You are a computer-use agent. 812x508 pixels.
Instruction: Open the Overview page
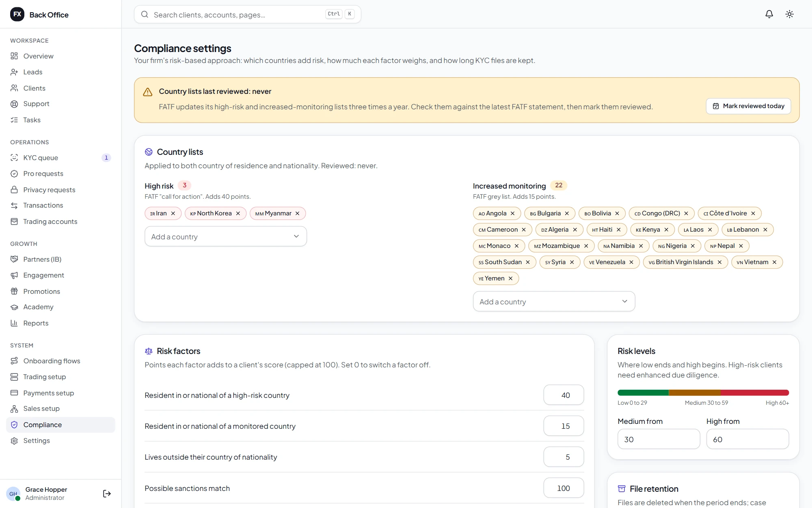point(60,56)
